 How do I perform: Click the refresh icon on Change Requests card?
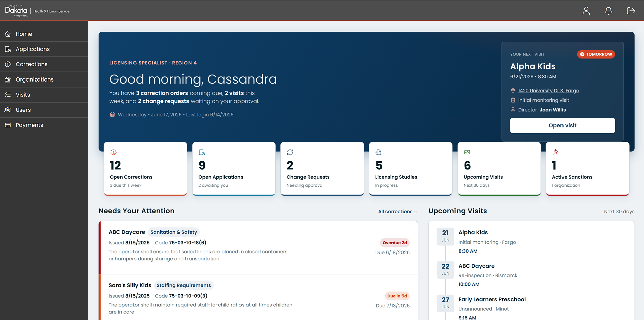coord(290,152)
